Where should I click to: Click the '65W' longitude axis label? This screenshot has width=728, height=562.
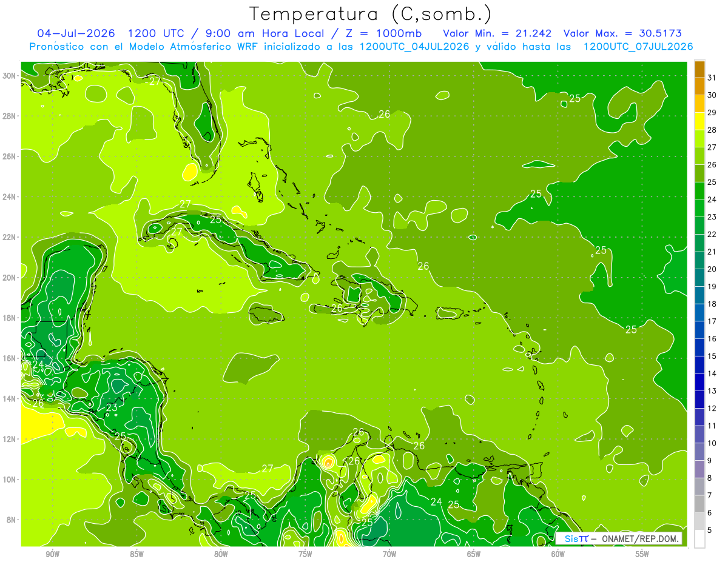click(474, 554)
